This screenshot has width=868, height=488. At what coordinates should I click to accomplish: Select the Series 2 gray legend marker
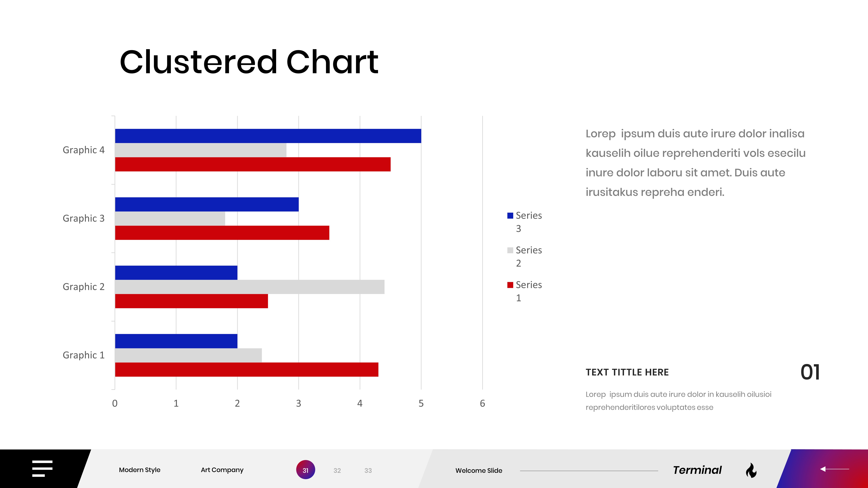tap(510, 250)
